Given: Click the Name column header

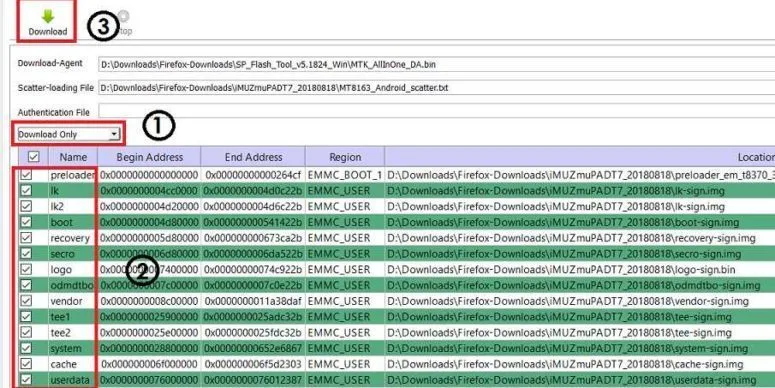Looking at the screenshot, I should click(73, 157).
